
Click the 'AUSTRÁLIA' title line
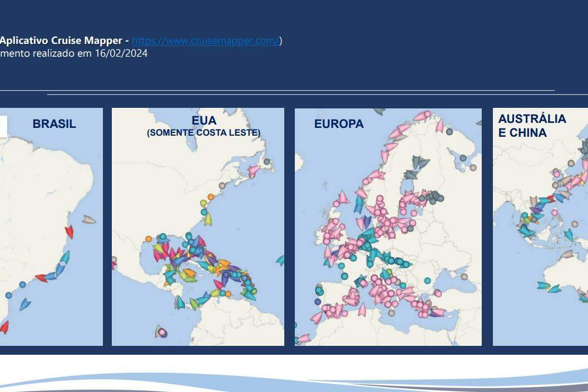point(532,119)
